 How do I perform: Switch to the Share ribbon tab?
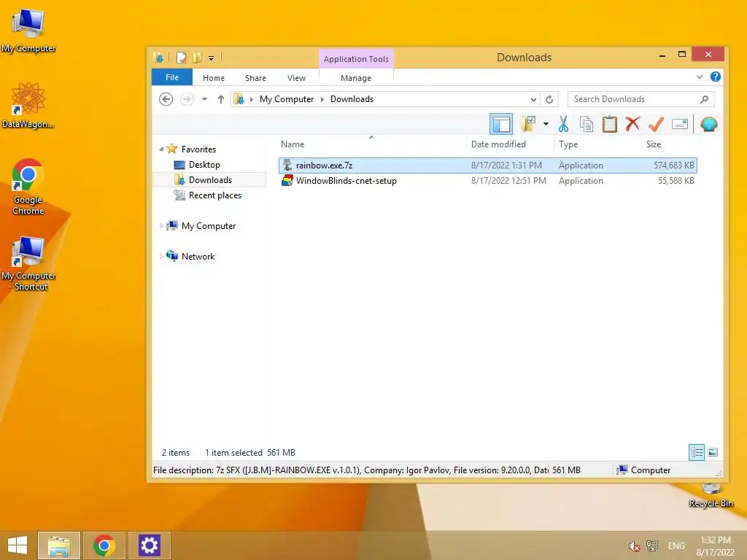[255, 77]
